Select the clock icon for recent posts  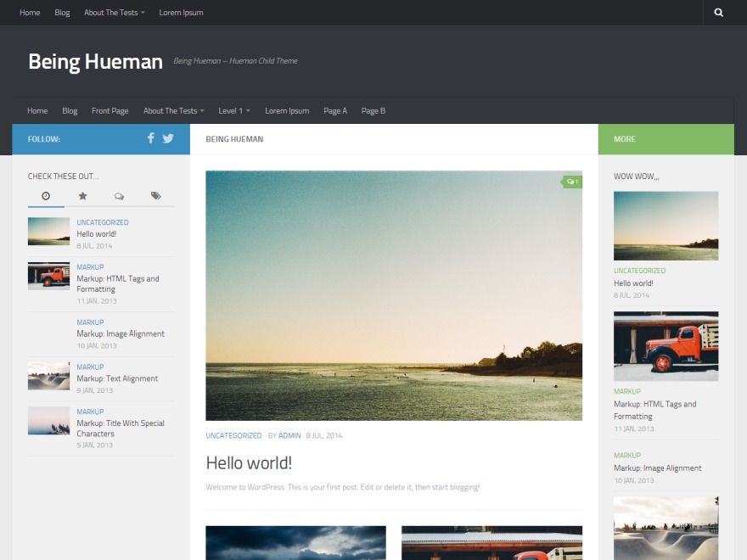tap(46, 195)
